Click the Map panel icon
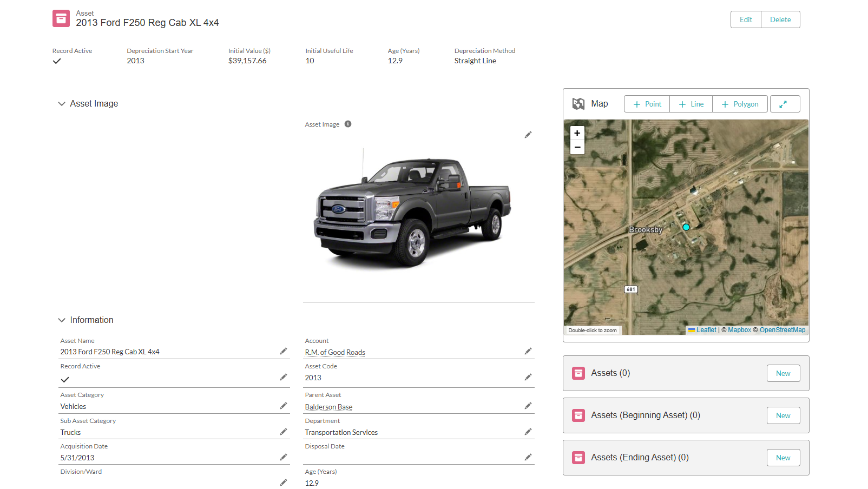 pos(578,104)
